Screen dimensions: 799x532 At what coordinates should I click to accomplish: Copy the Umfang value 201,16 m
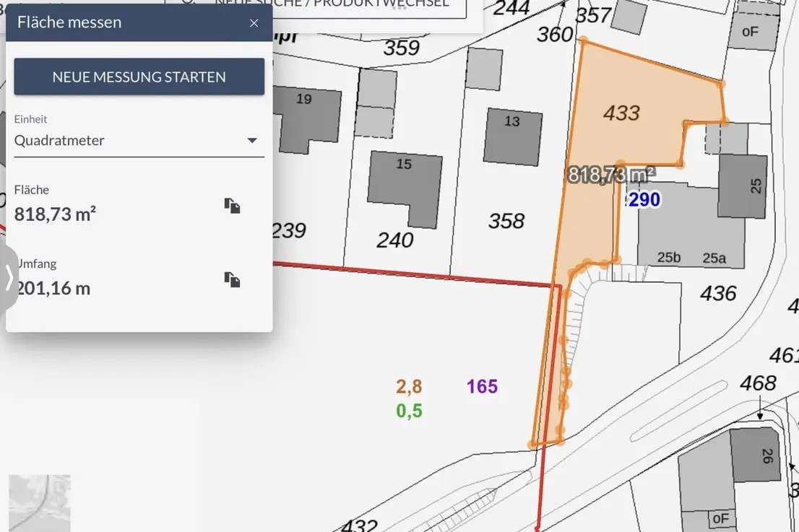click(232, 280)
